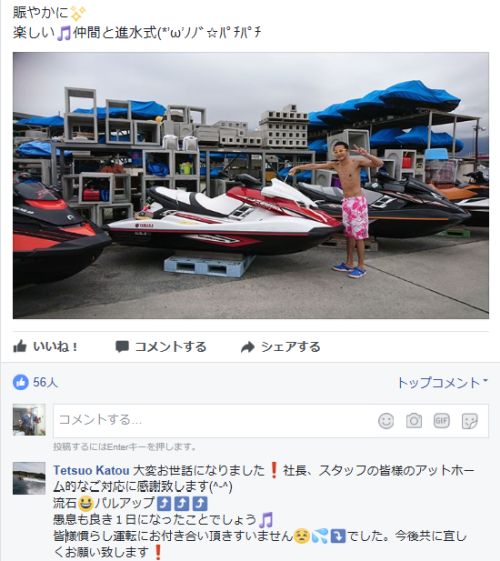This screenshot has width=500, height=561.
Task: Click the コメントする speech bubble button
Action: (x=161, y=346)
